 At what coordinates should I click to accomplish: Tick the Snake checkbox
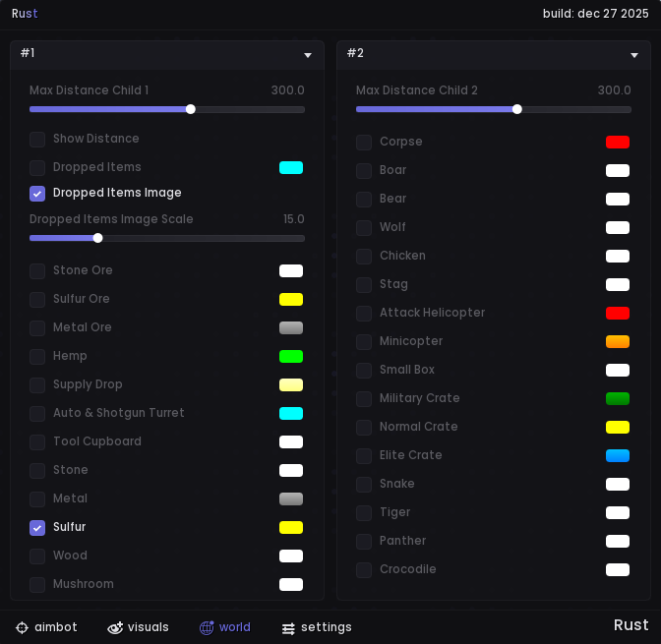coord(364,485)
